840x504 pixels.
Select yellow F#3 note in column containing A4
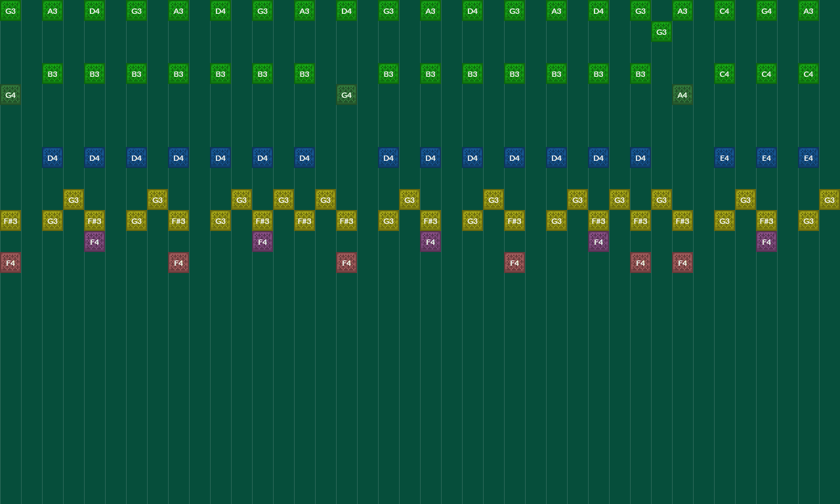(682, 221)
